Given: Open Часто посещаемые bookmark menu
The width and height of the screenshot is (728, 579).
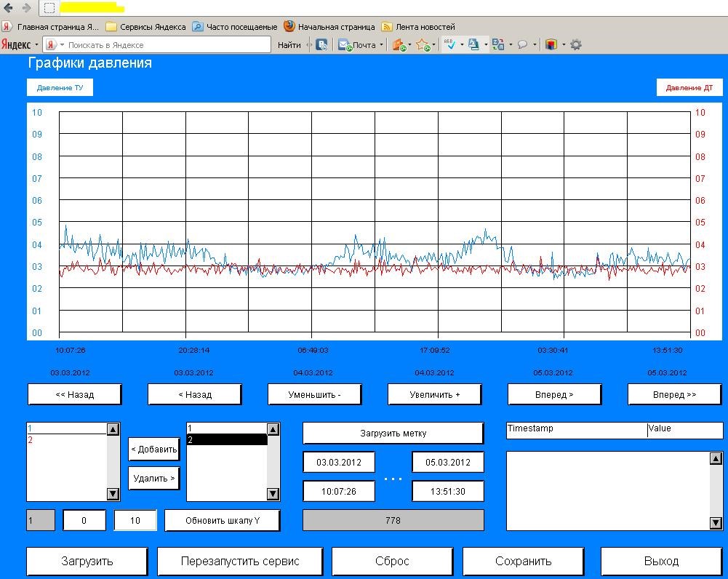Looking at the screenshot, I should tap(234, 27).
